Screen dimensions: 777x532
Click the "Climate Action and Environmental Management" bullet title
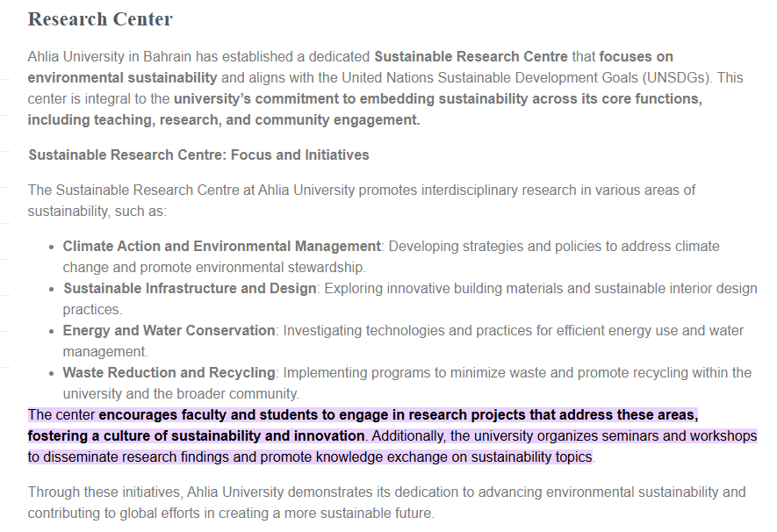point(221,246)
